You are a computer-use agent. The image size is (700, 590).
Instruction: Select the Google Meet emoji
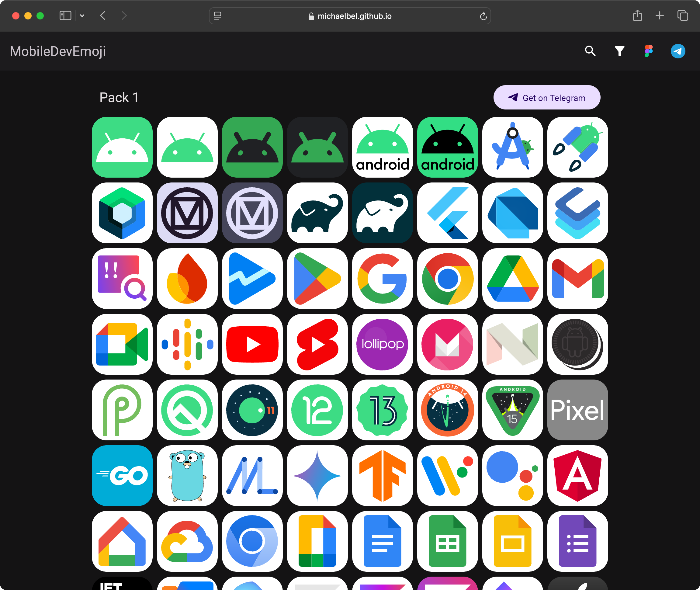(122, 344)
